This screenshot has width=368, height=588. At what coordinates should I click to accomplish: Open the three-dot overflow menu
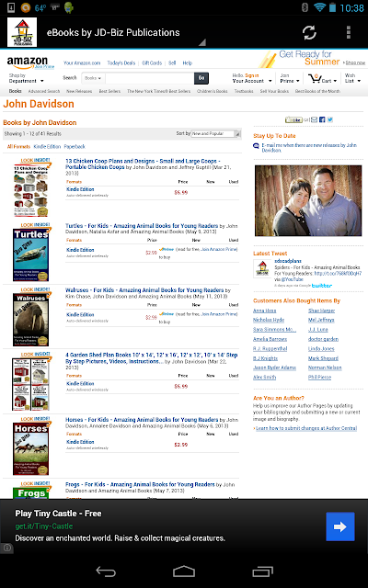click(x=349, y=33)
